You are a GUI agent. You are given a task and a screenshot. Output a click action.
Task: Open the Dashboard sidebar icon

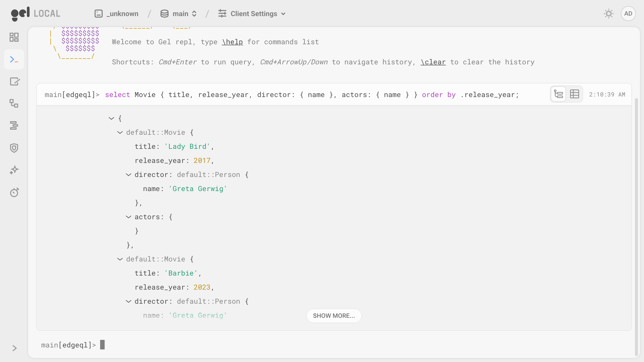coord(14,37)
